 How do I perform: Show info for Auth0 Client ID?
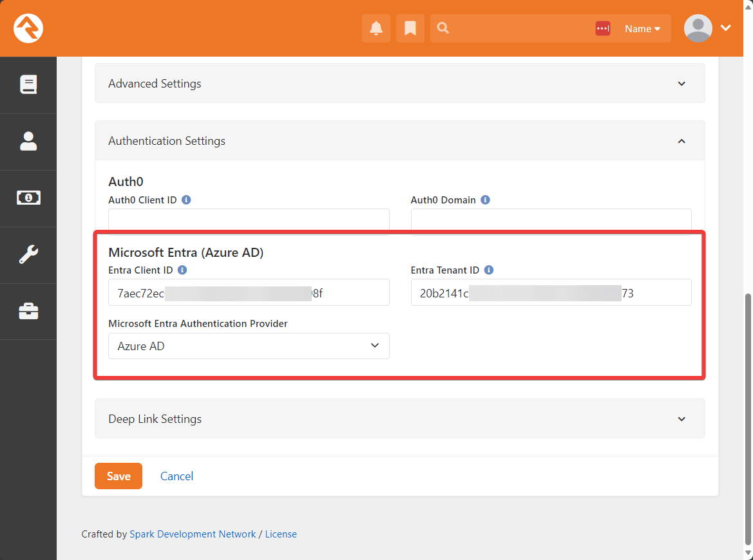(x=186, y=200)
